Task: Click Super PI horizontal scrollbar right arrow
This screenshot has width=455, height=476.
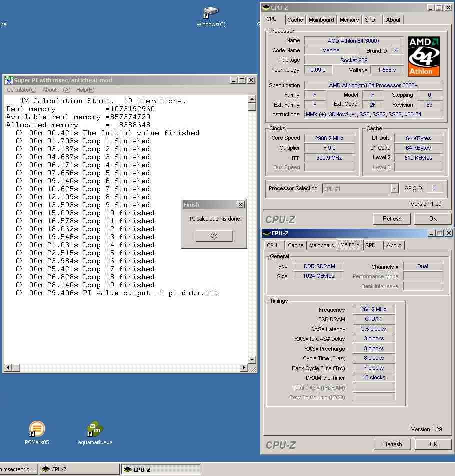Action: (x=244, y=368)
